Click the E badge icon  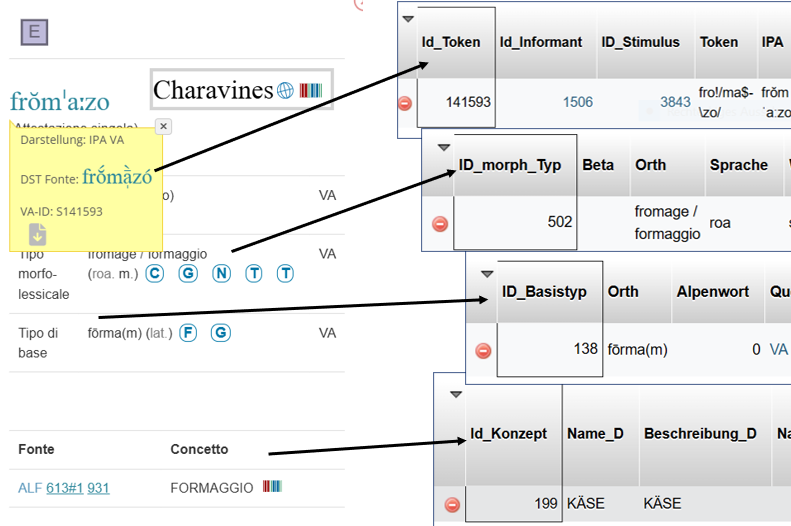tap(34, 33)
